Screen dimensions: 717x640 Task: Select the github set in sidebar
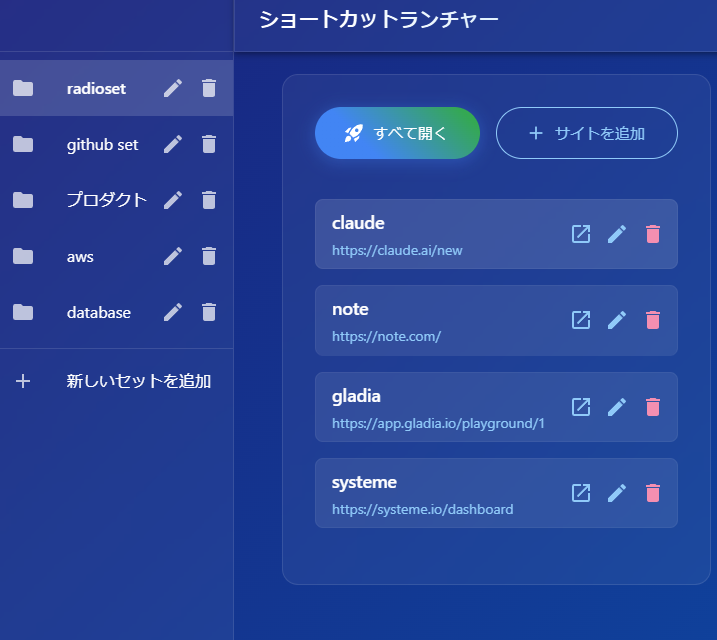(x=102, y=144)
